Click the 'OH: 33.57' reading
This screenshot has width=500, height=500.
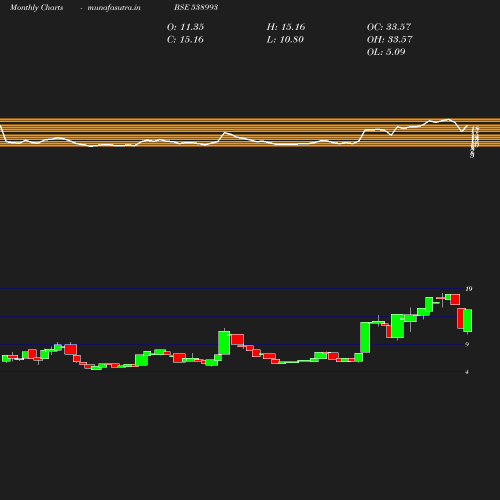(390, 40)
